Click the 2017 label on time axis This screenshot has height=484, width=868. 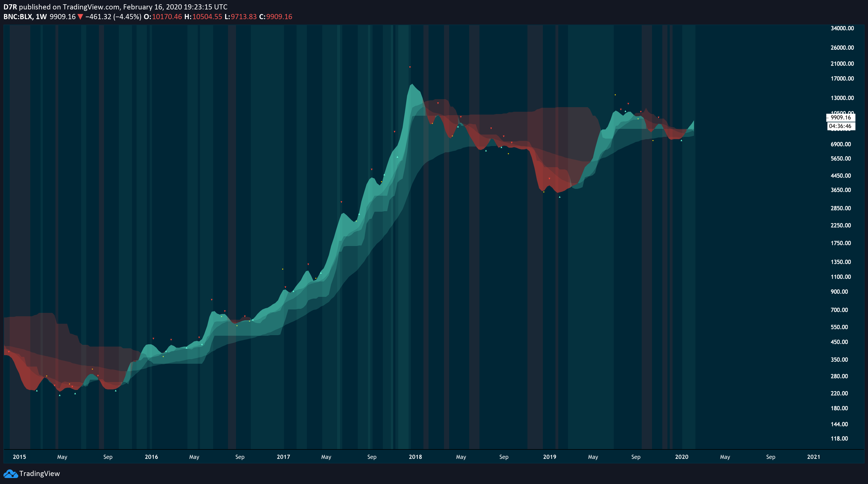283,457
